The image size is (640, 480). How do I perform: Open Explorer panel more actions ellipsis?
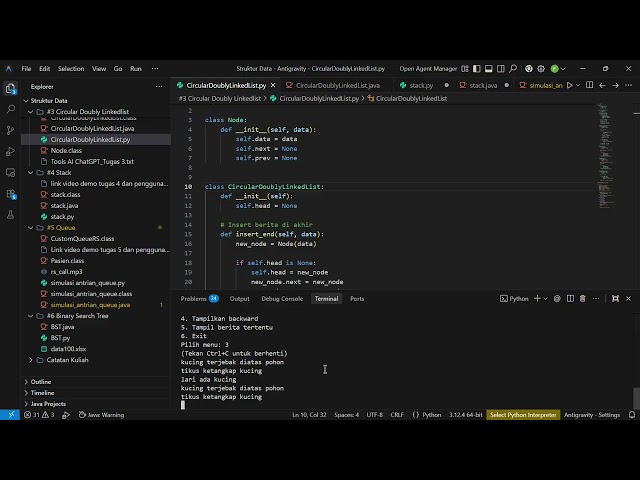(159, 87)
